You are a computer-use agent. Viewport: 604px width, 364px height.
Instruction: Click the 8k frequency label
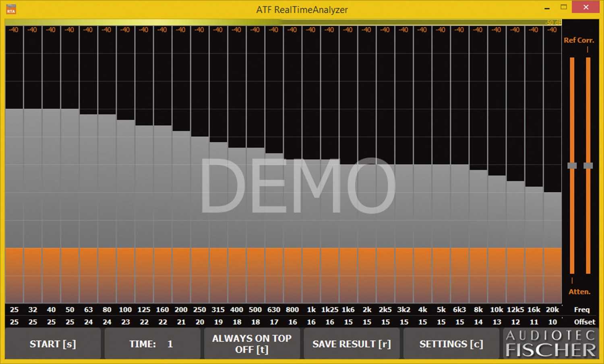tap(478, 310)
